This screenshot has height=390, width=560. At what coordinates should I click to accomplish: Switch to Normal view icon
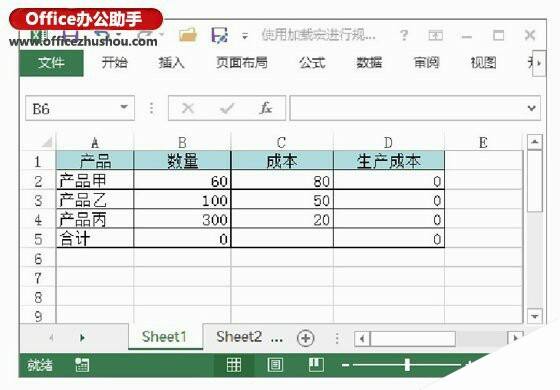tap(234, 365)
